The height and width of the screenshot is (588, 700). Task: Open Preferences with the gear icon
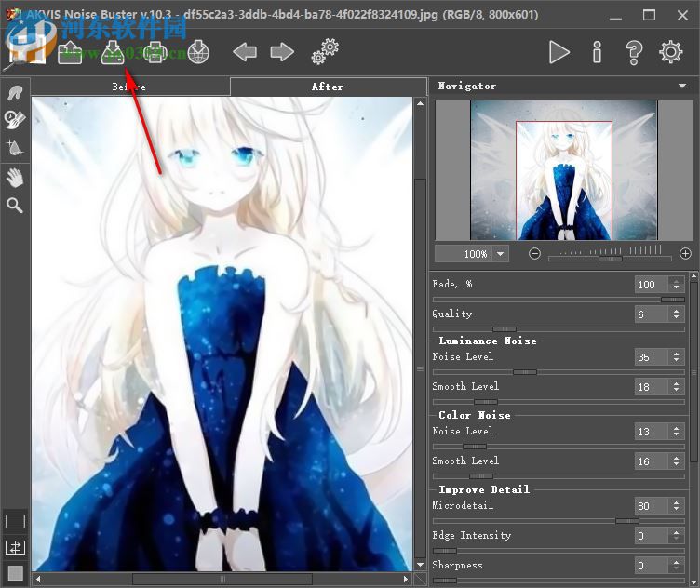(671, 52)
